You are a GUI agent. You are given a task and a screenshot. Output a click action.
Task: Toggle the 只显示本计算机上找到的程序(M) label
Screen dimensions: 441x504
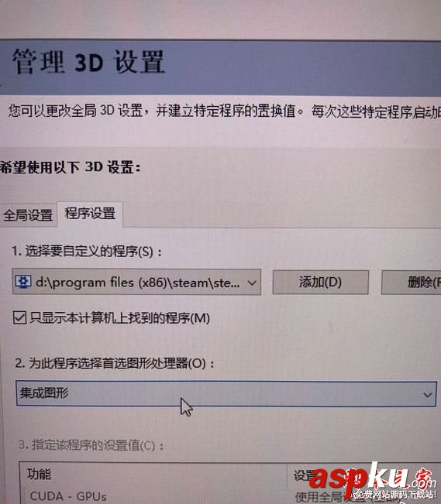(120, 318)
